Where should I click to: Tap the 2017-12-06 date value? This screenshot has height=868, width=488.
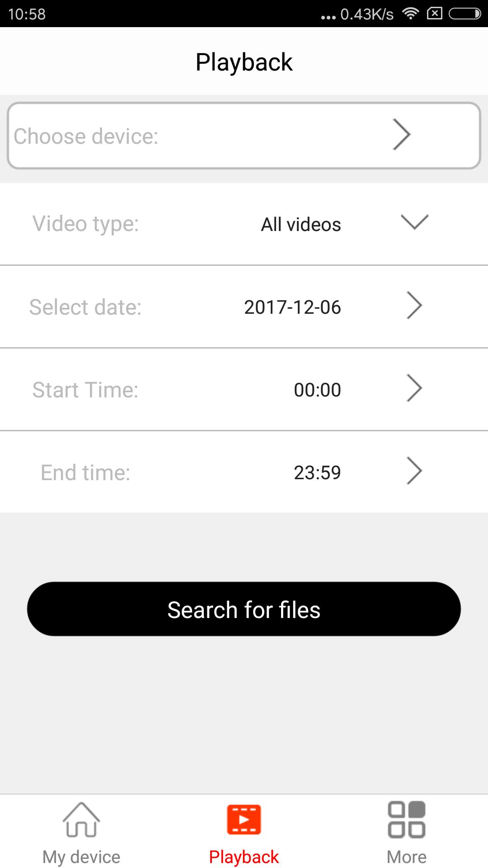click(292, 307)
